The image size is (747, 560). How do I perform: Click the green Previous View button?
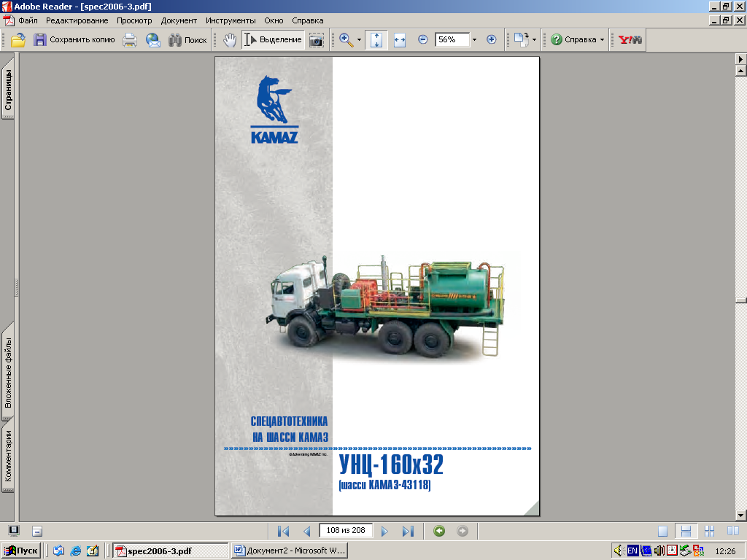(x=439, y=531)
